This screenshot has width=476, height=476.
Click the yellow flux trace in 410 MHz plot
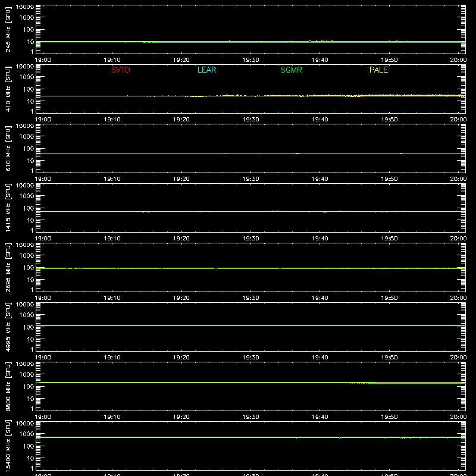pos(250,96)
